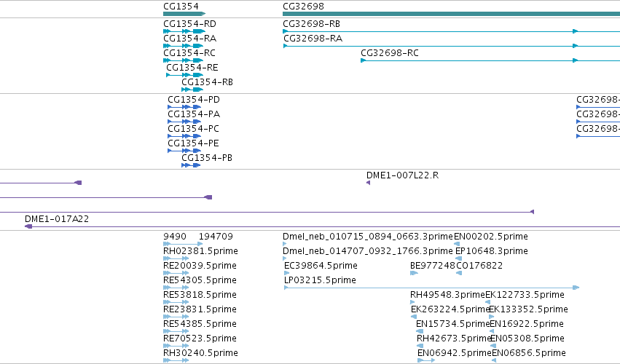Choose the EN06856.5prime EST

[x=529, y=353]
